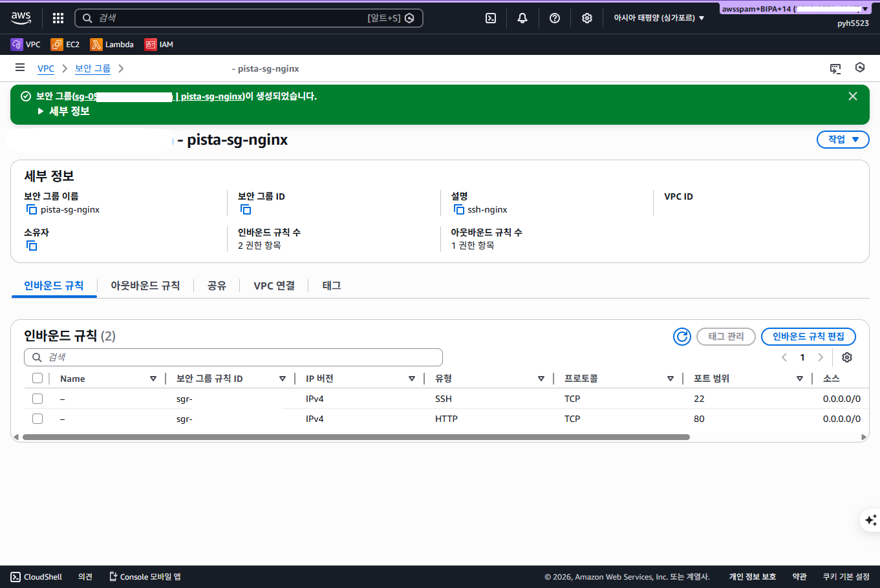Open console settings gear in header
The height and width of the screenshot is (588, 880).
pyautogui.click(x=587, y=18)
